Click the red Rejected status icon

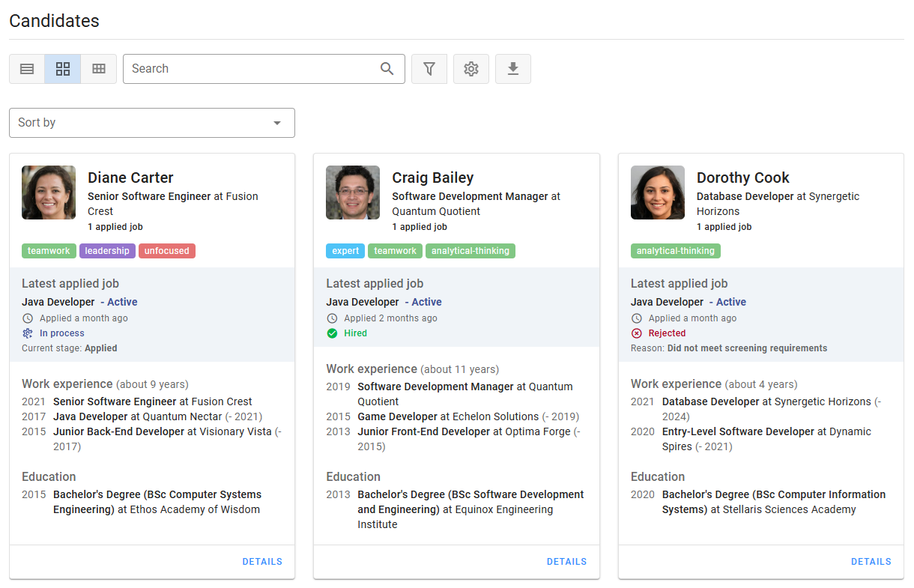[x=637, y=333]
